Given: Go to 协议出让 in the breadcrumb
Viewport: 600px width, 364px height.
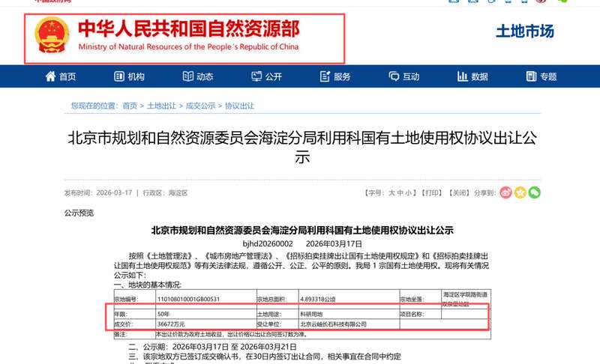Looking at the screenshot, I should (x=239, y=106).
